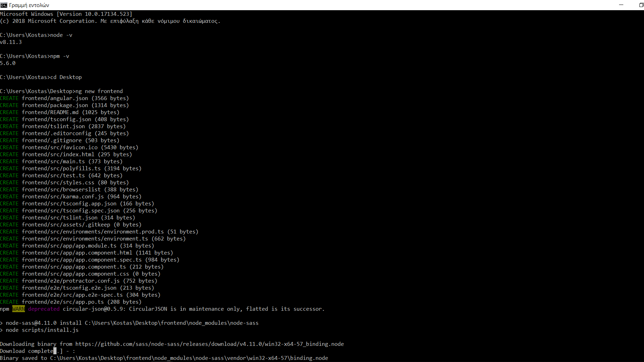The image size is (644, 362).
Task: Restore down the Command Prompt window
Action: [x=641, y=5]
